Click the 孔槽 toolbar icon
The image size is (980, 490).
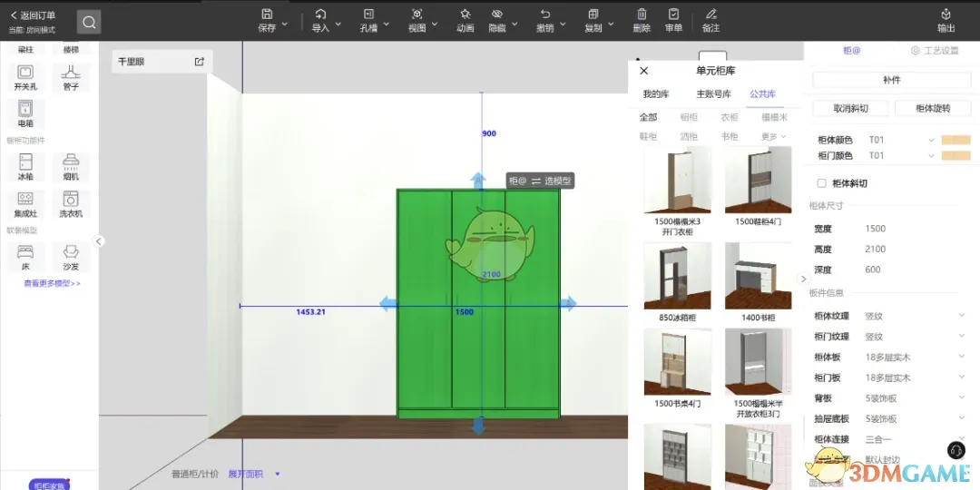click(x=368, y=15)
